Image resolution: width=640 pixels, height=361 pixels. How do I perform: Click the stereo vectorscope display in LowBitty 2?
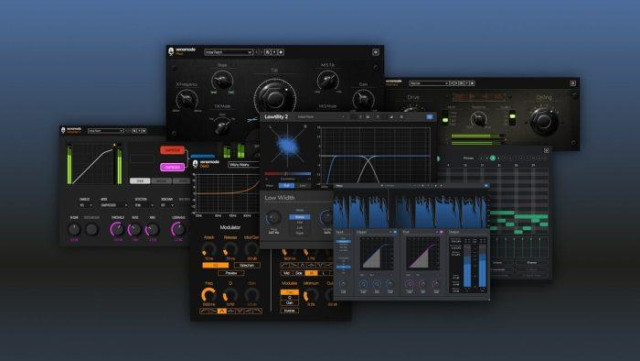pos(288,145)
